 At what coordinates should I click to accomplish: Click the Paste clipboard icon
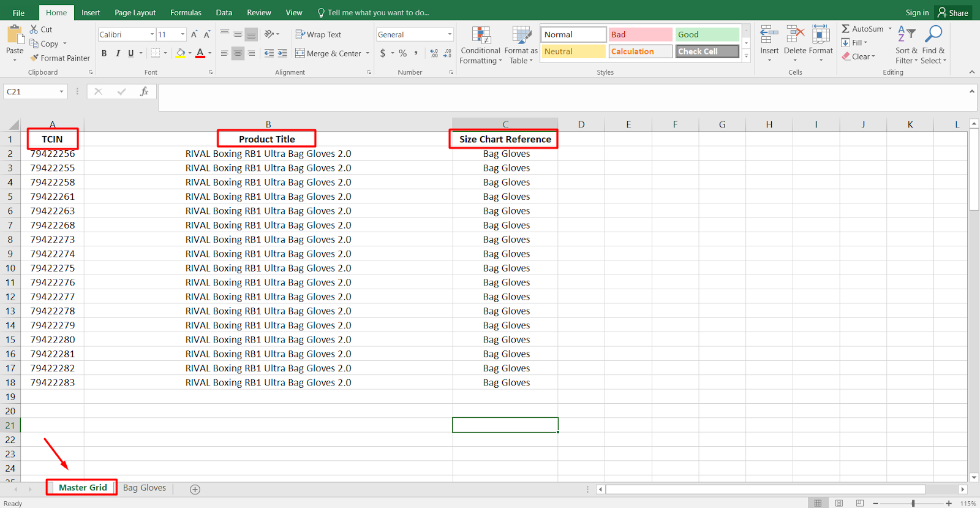click(x=14, y=34)
